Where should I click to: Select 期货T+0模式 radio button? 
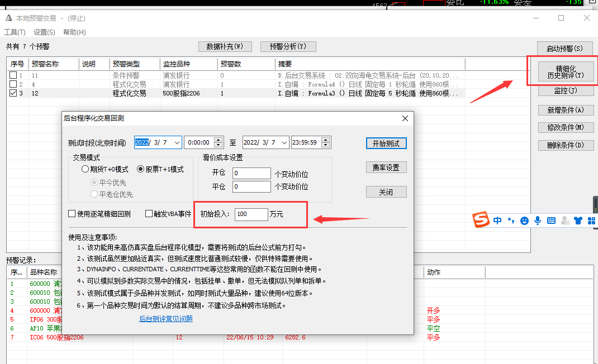coord(86,169)
